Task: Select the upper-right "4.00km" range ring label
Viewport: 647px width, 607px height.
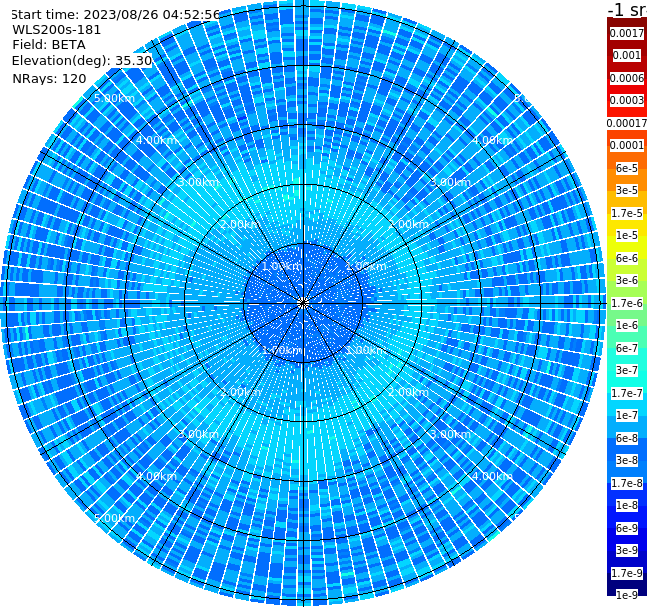Action: click(x=493, y=140)
